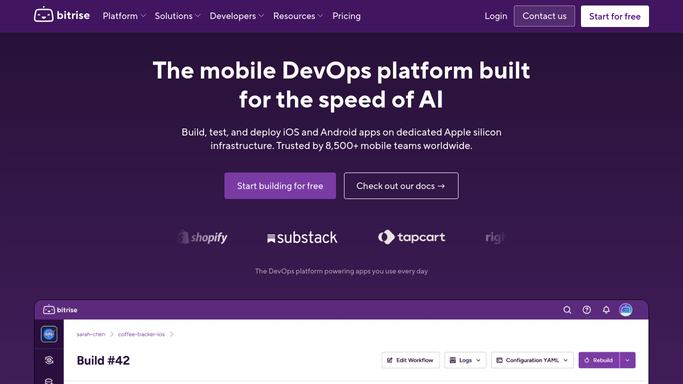Click Start building for free
Image resolution: width=683 pixels, height=384 pixels.
[280, 186]
